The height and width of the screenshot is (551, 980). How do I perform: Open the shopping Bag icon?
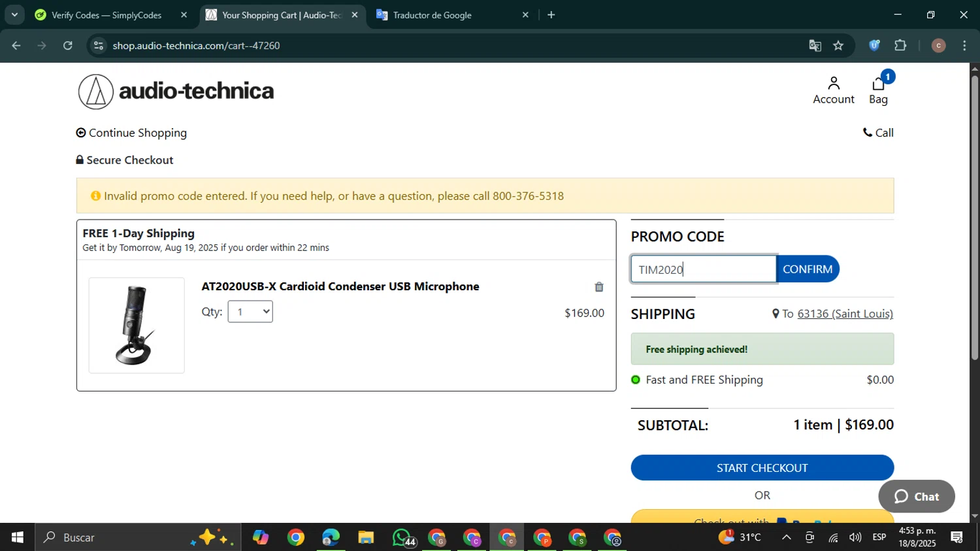click(879, 89)
